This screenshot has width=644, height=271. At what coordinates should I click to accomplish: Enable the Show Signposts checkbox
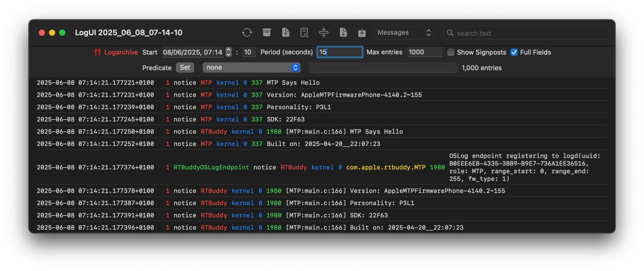coord(451,52)
